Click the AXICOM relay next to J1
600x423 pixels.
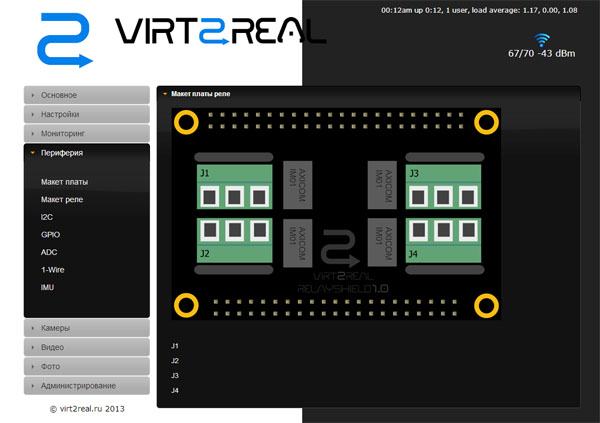tap(297, 185)
